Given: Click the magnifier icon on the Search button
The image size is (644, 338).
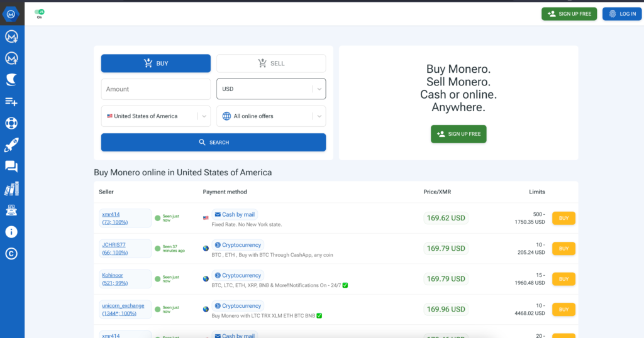Looking at the screenshot, I should tap(202, 143).
